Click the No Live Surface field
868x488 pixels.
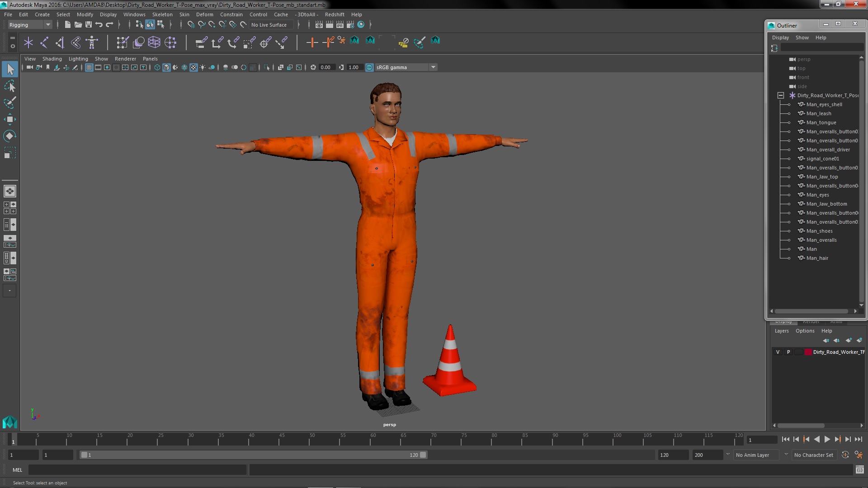coord(269,25)
